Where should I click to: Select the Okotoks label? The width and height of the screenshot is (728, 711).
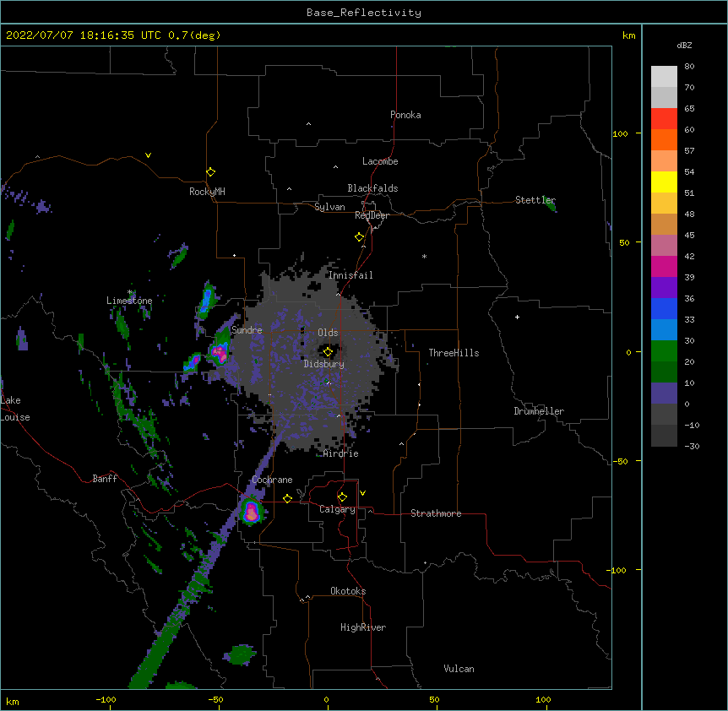pyautogui.click(x=348, y=591)
